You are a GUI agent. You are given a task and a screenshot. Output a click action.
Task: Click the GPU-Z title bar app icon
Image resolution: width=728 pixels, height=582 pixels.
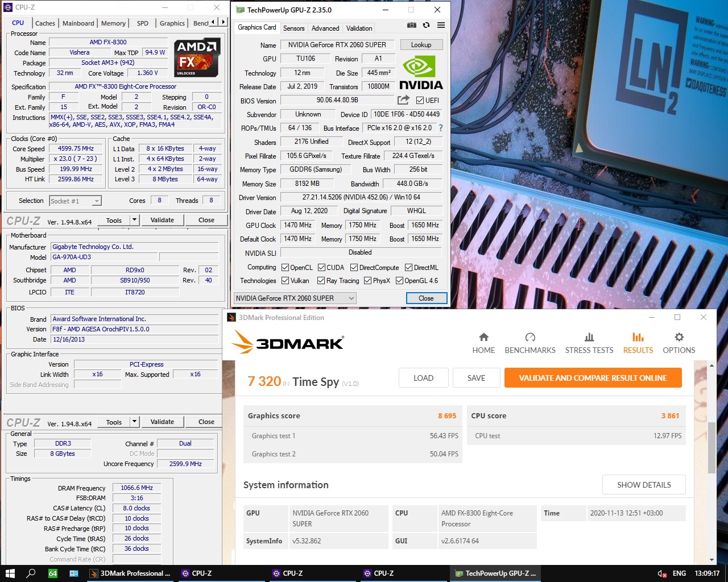[x=240, y=10]
